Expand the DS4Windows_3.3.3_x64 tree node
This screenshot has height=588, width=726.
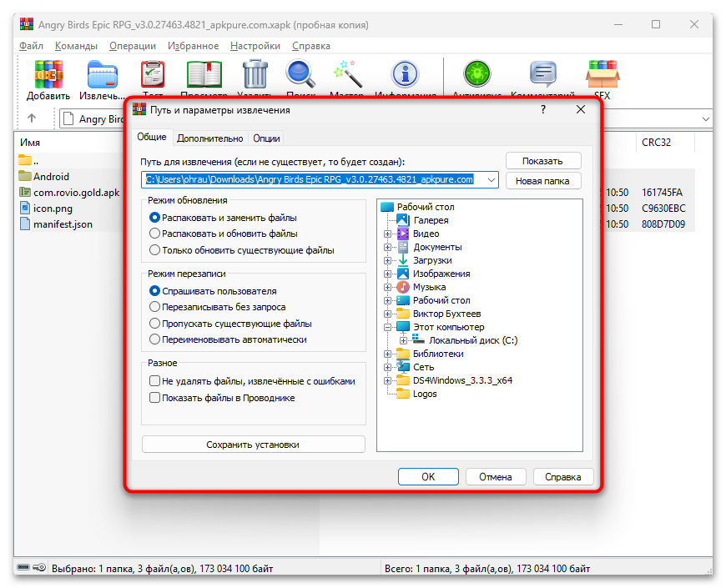(x=387, y=381)
